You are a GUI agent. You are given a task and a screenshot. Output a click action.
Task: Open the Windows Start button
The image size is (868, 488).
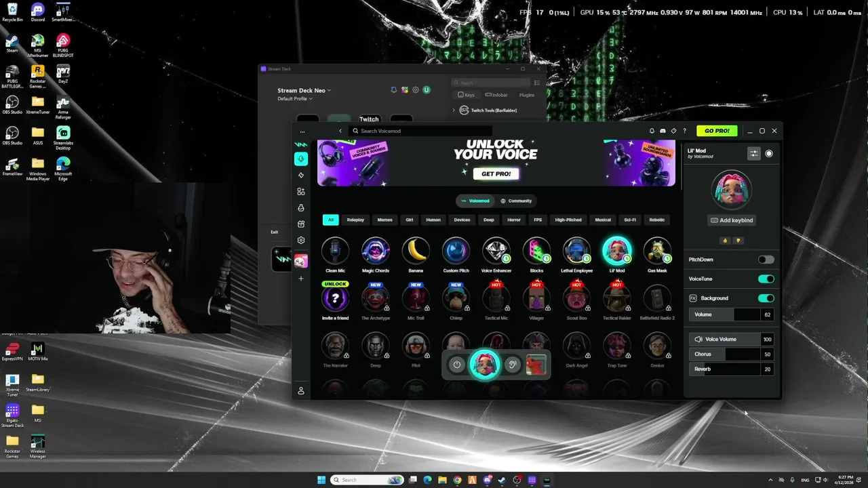(x=321, y=480)
